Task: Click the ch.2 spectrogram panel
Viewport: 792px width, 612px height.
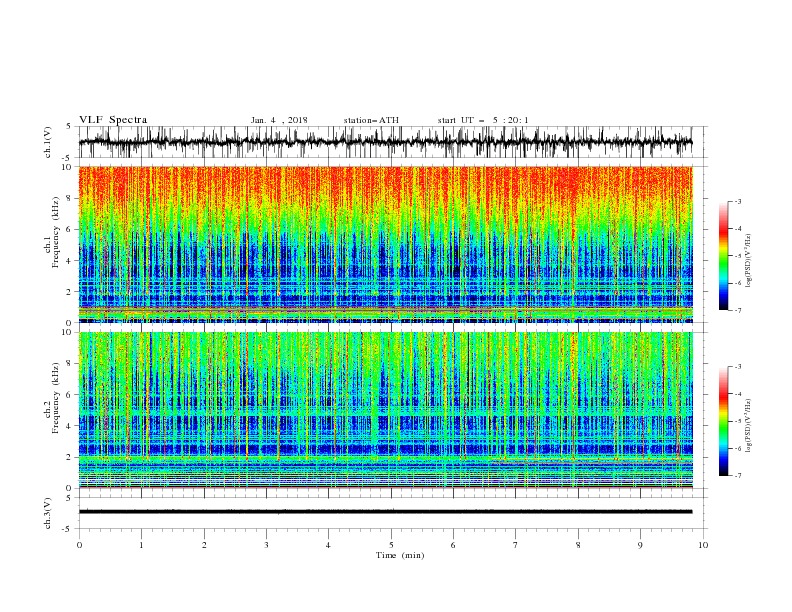Action: click(386, 410)
